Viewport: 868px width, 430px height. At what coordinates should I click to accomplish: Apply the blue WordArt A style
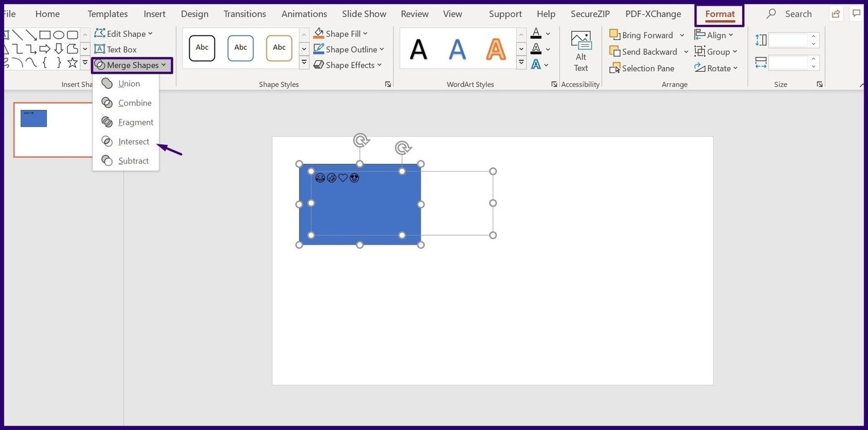coord(458,49)
